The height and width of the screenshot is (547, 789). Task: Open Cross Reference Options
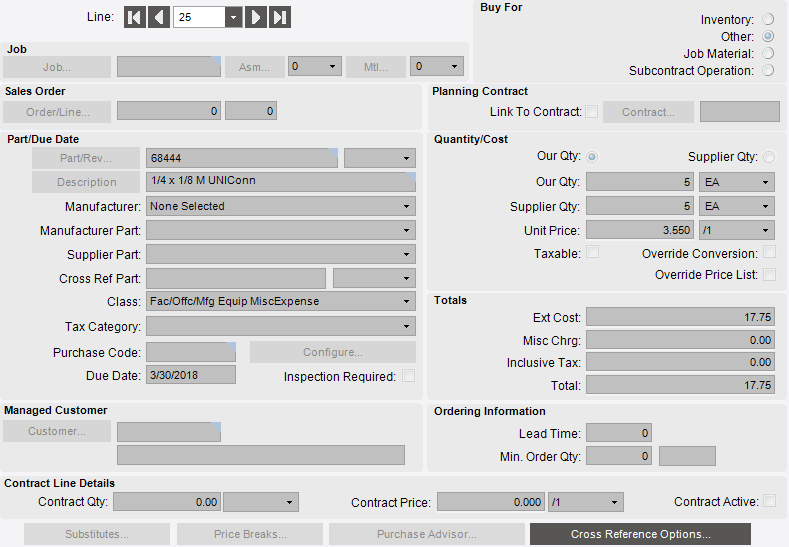point(641,534)
